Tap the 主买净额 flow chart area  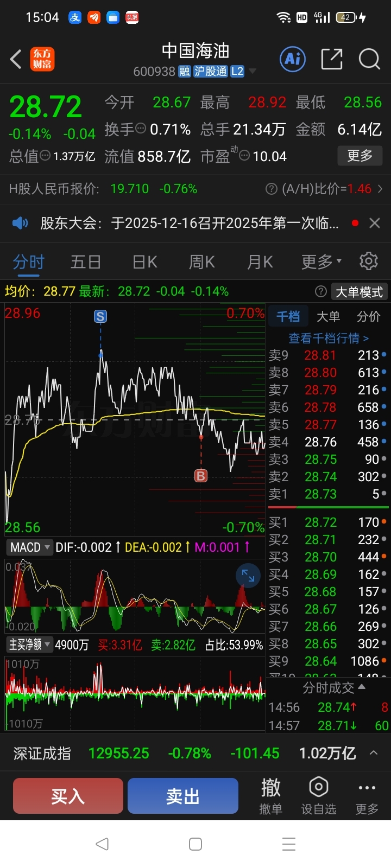pyautogui.click(x=135, y=693)
